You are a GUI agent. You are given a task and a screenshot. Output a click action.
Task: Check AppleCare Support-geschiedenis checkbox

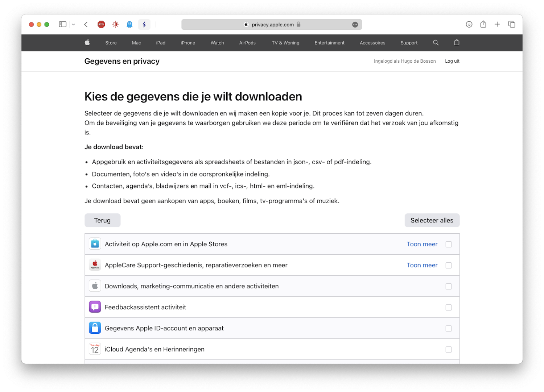coord(449,265)
